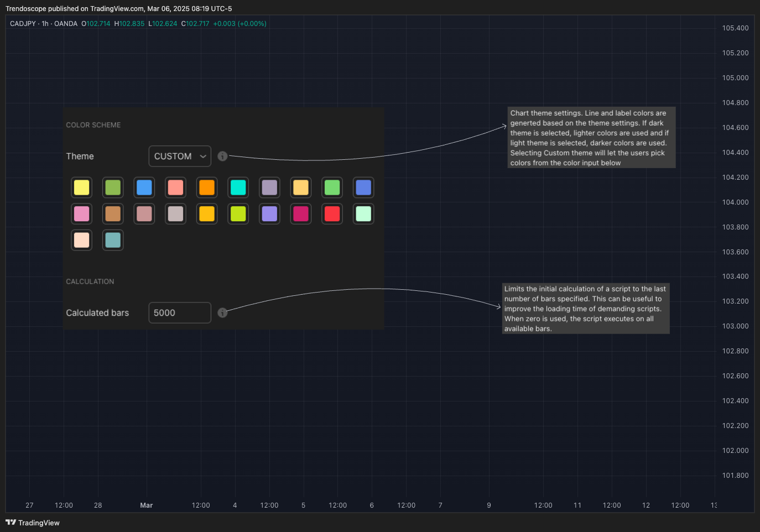The image size is (760, 532).
Task: Pick the lime green swatch in the second row
Action: pyautogui.click(x=238, y=214)
